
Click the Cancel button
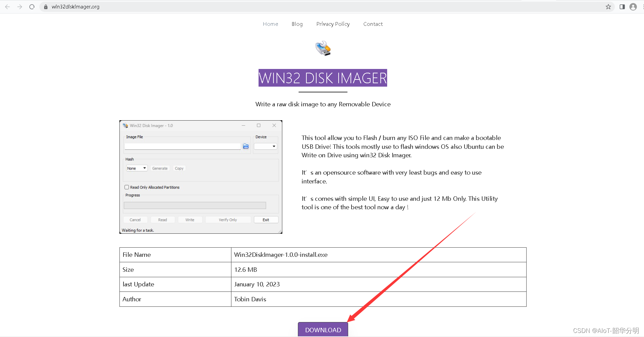[135, 220]
